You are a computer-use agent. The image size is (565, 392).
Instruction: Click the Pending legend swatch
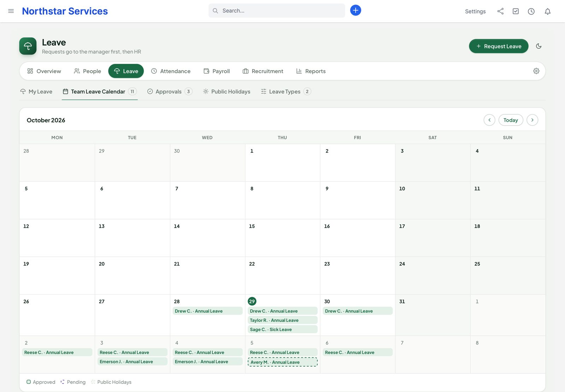[63, 382]
